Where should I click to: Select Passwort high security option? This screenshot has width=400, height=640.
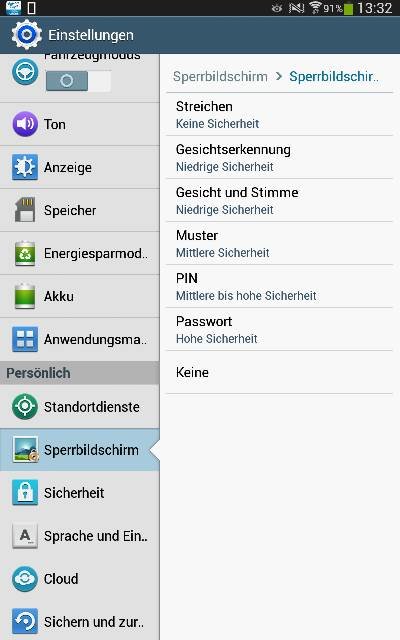tap(279, 329)
